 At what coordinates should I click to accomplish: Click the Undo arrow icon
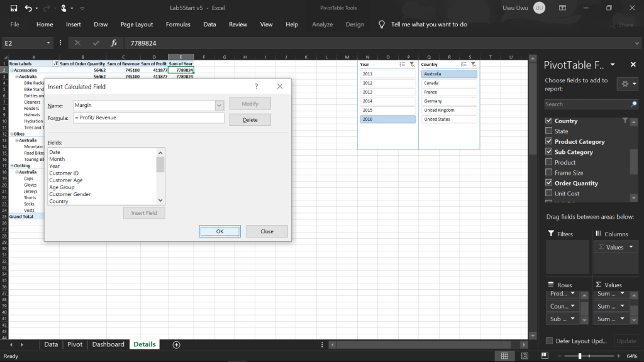click(28, 8)
